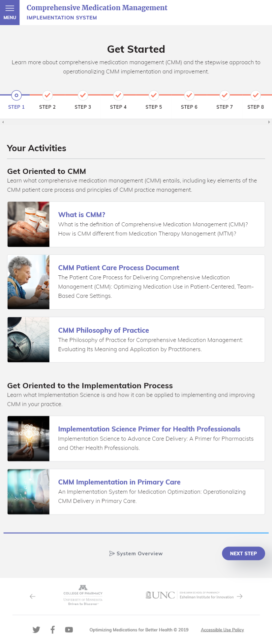Viewport: 272px width, 644px height.
Task: Click the right arrow in sponsor carousel
Action: pos(240,596)
